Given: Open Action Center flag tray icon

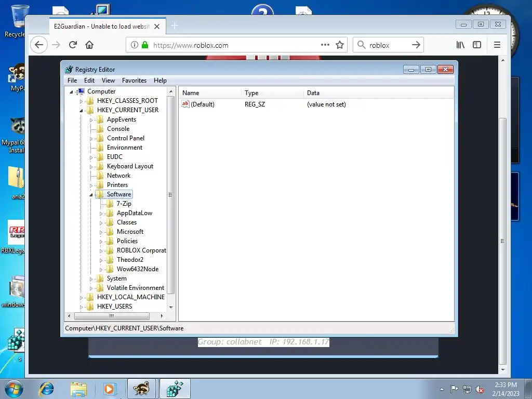Looking at the screenshot, I should (x=454, y=389).
